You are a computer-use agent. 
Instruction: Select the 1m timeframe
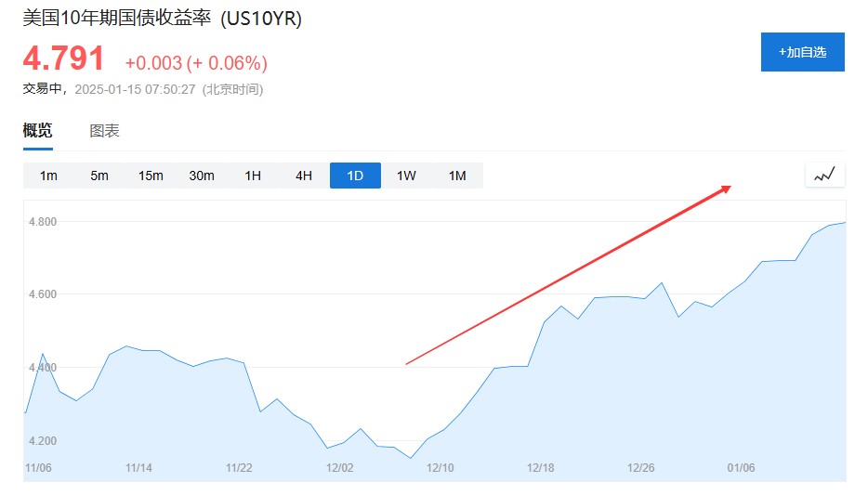click(x=48, y=176)
